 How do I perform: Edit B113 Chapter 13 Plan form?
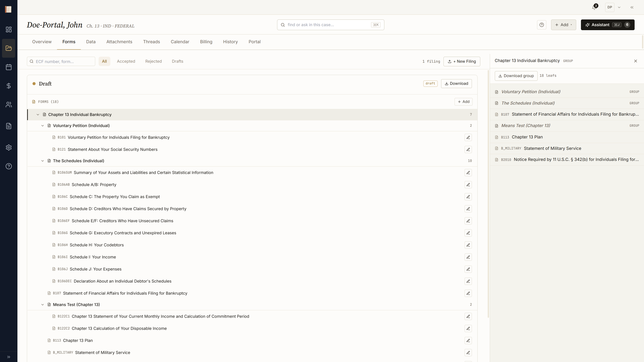pos(468,341)
